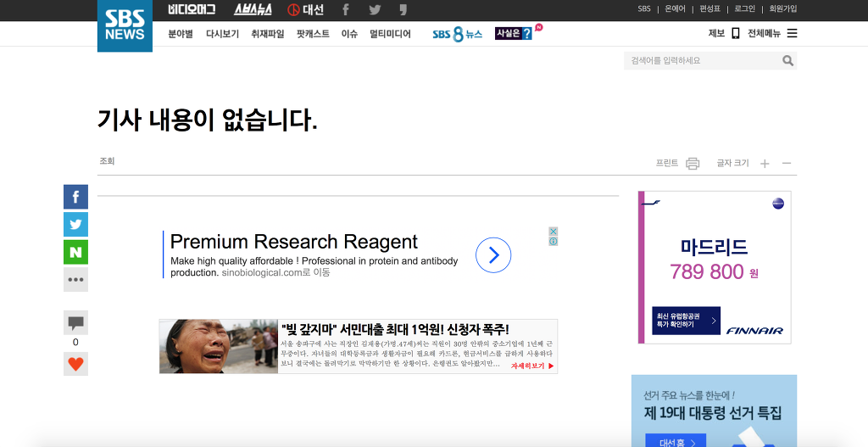Open the 비디오머그 link in top bar
Viewport: 868px width, 447px height.
(x=192, y=9)
